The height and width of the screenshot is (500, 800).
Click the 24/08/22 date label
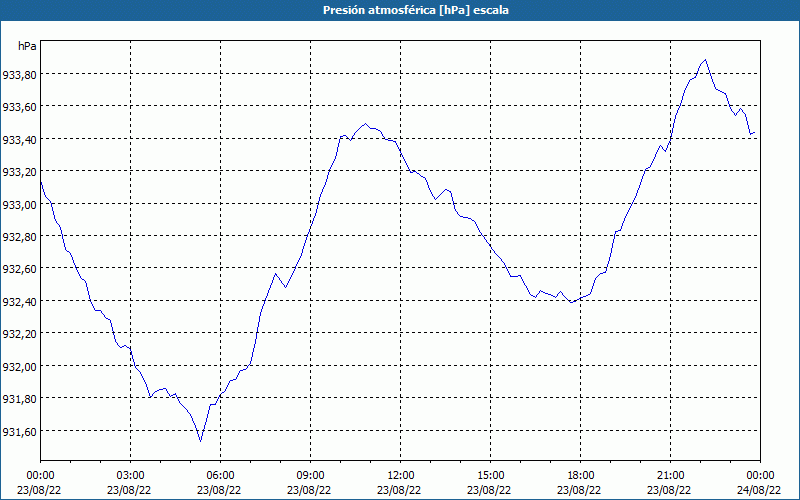pos(759,490)
